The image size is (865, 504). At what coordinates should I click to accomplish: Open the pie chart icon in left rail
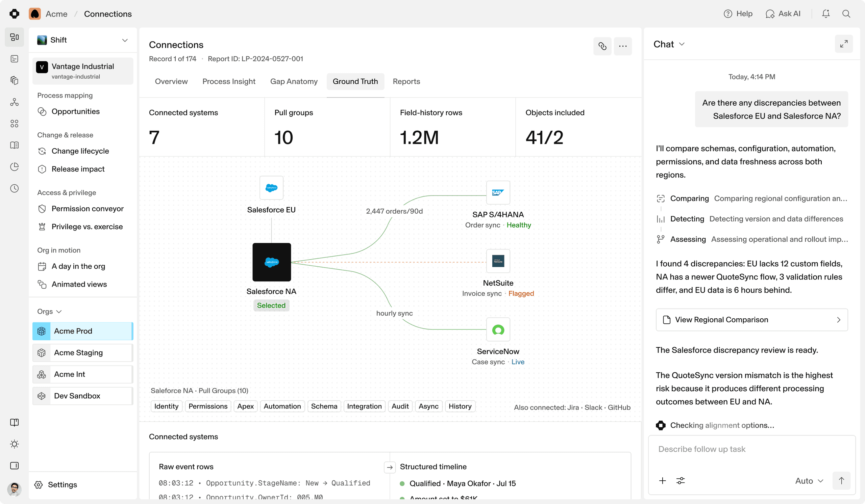pos(15,167)
